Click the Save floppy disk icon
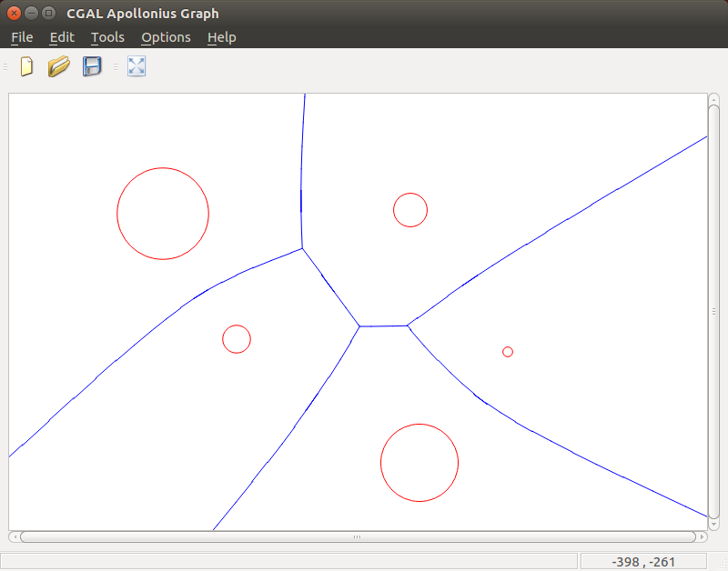The height and width of the screenshot is (571, 728). click(92, 66)
